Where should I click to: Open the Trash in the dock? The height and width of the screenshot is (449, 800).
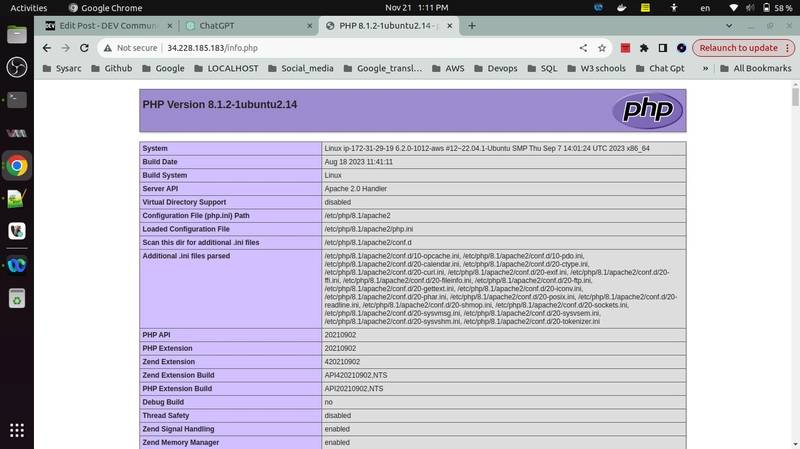pos(17,298)
